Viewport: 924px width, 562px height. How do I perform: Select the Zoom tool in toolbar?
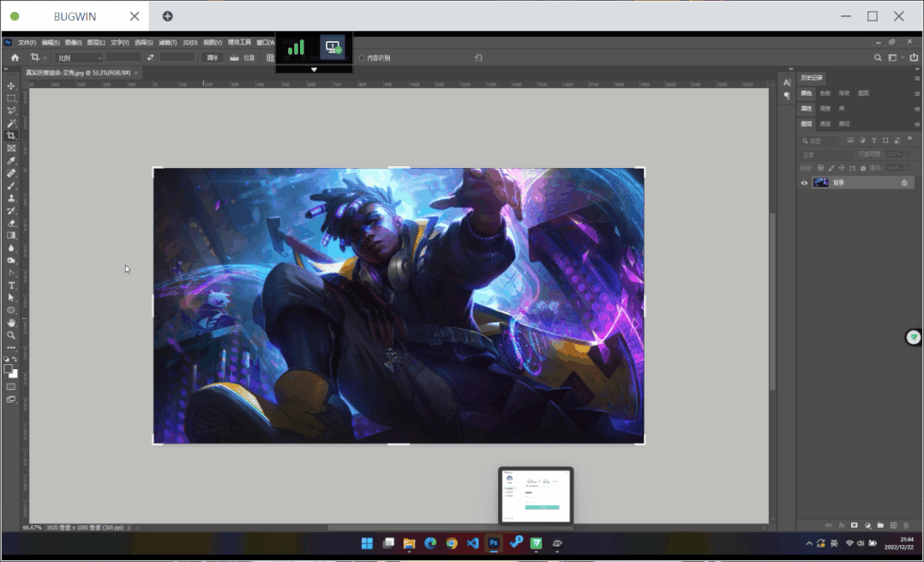[x=11, y=335]
